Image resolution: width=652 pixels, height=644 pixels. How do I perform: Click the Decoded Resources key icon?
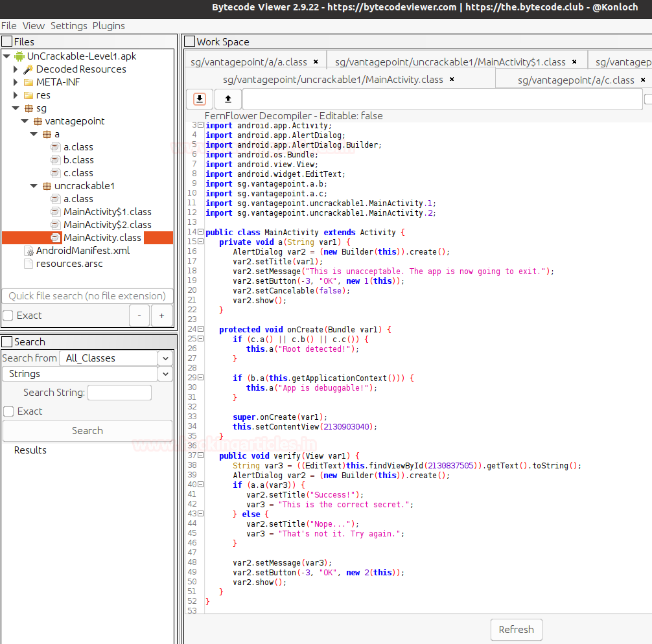click(28, 69)
